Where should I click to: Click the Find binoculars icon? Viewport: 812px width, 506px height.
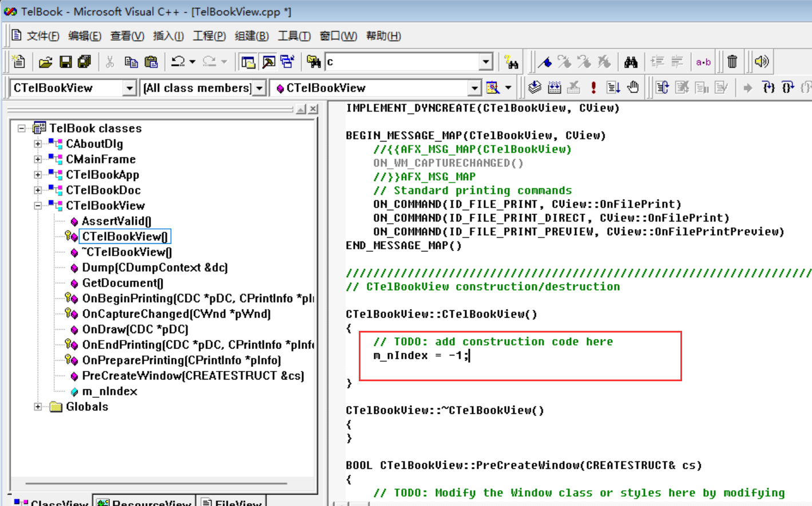point(631,62)
